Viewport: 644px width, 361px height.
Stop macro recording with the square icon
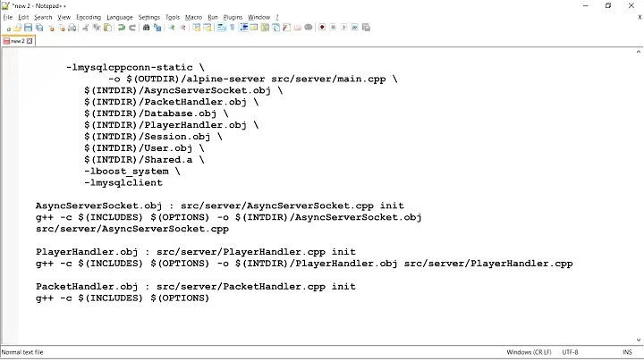coord(333,28)
